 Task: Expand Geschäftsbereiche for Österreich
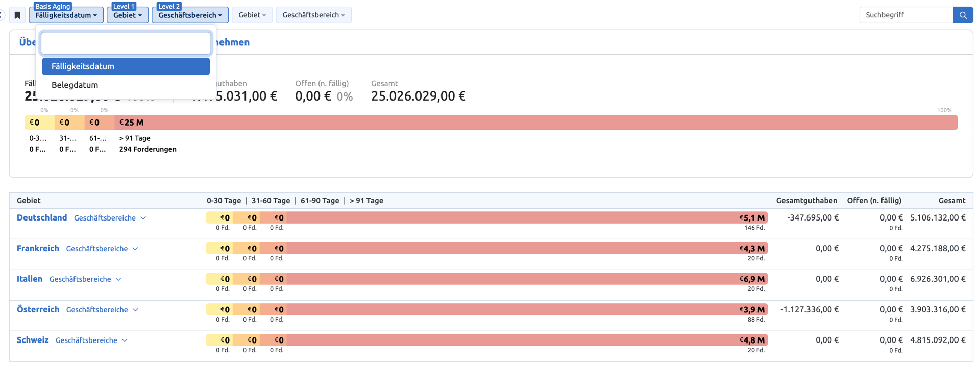(102, 310)
